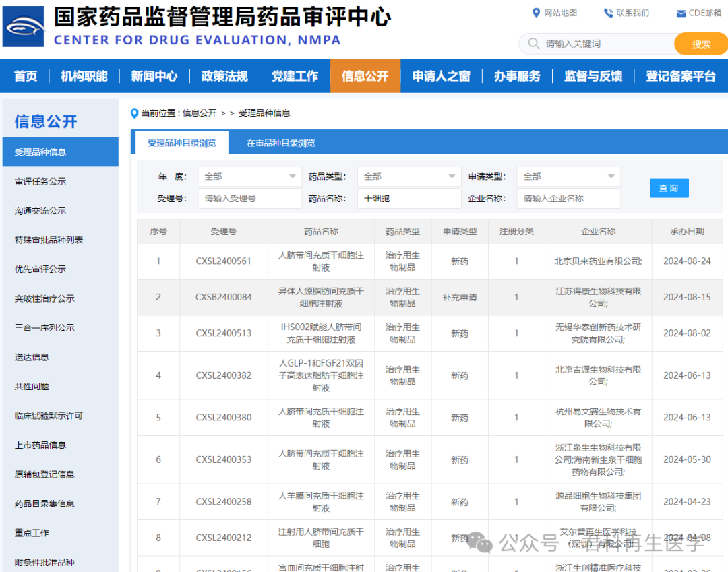
Task: Open 原辅包登记信息 in the sidebar
Action: (x=44, y=474)
